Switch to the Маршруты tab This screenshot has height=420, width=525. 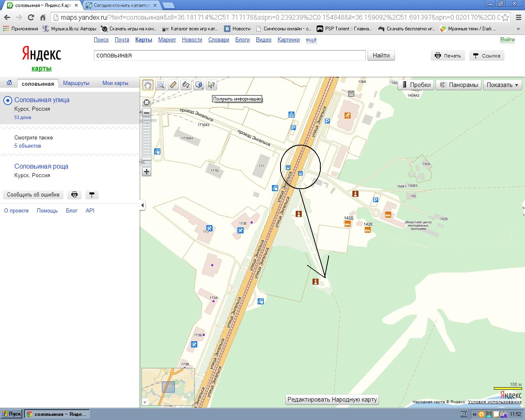coord(76,83)
